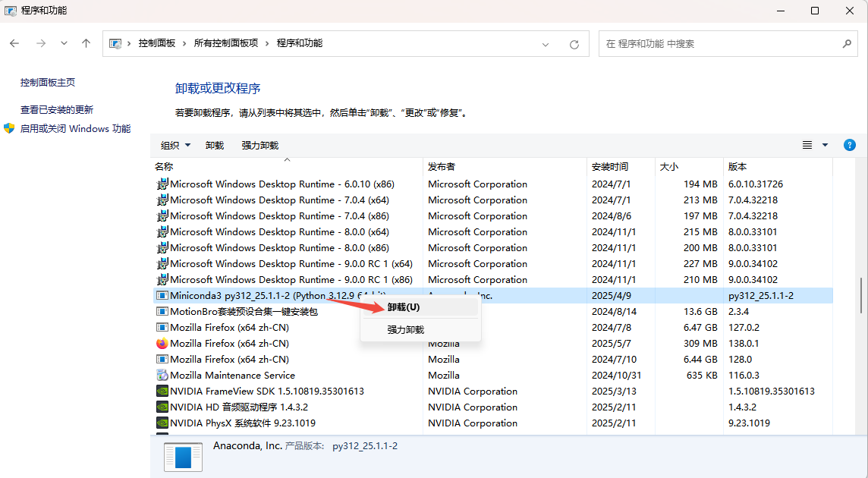Click the icon of Firefox version 128.0

pos(162,360)
